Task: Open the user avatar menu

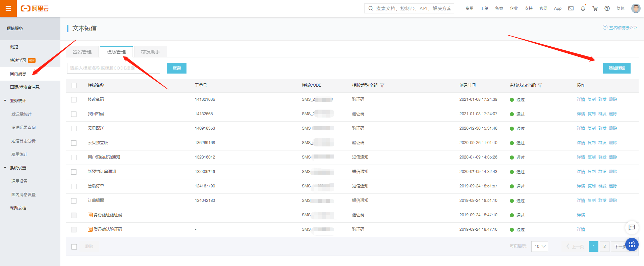Action: [636, 8]
